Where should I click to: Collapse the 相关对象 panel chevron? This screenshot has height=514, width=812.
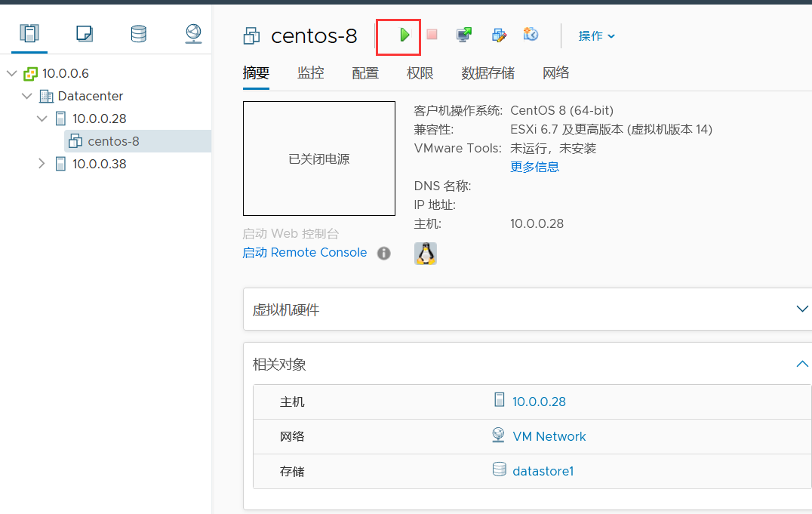[x=802, y=364]
